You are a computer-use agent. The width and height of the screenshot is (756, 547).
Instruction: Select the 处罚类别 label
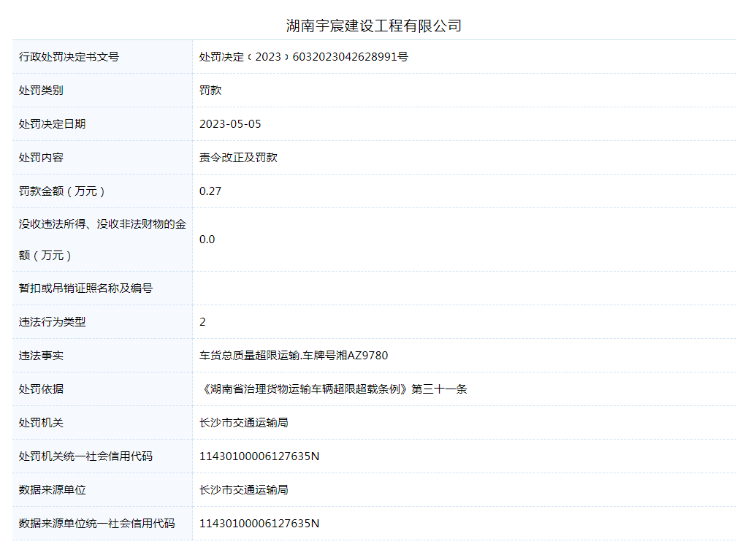[x=41, y=90]
